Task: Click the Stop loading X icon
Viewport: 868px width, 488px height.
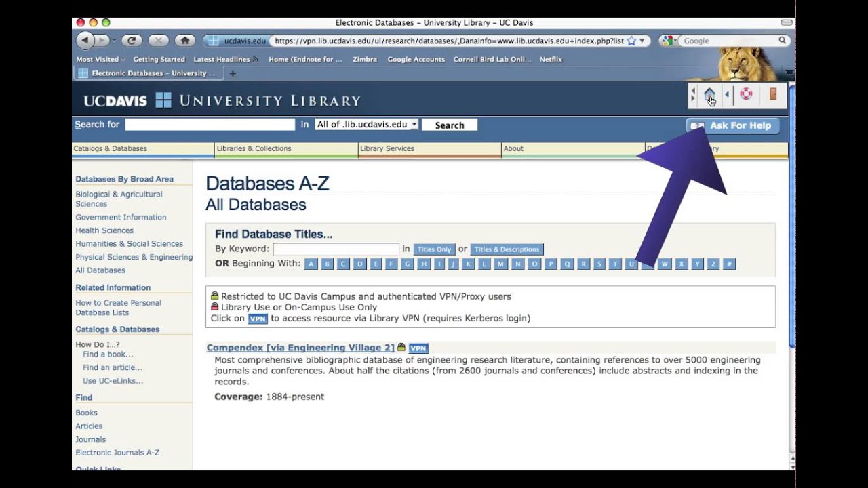Action: click(158, 41)
